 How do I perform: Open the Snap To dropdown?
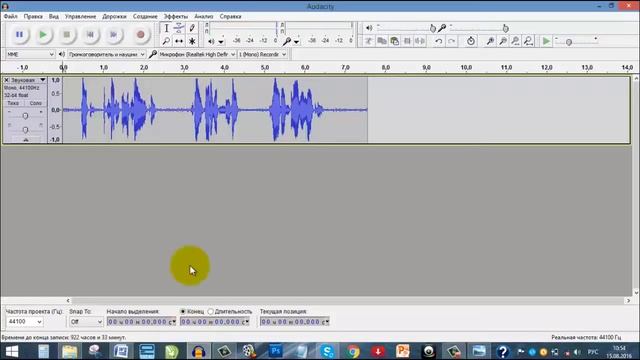(86, 322)
